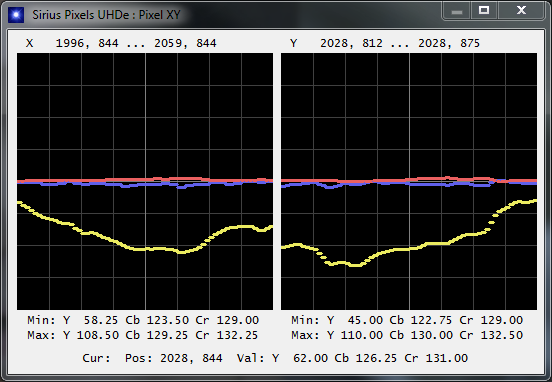The image size is (552, 382).
Task: Click the right Y waveform graph
Action: (409, 182)
